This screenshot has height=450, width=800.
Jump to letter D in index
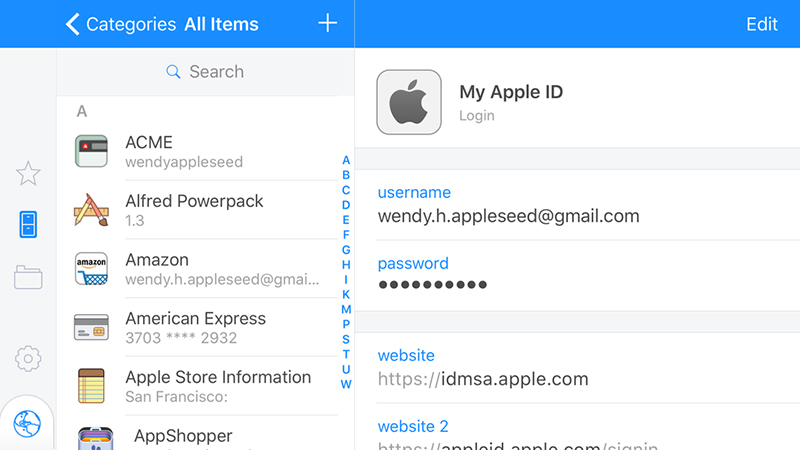tap(346, 205)
